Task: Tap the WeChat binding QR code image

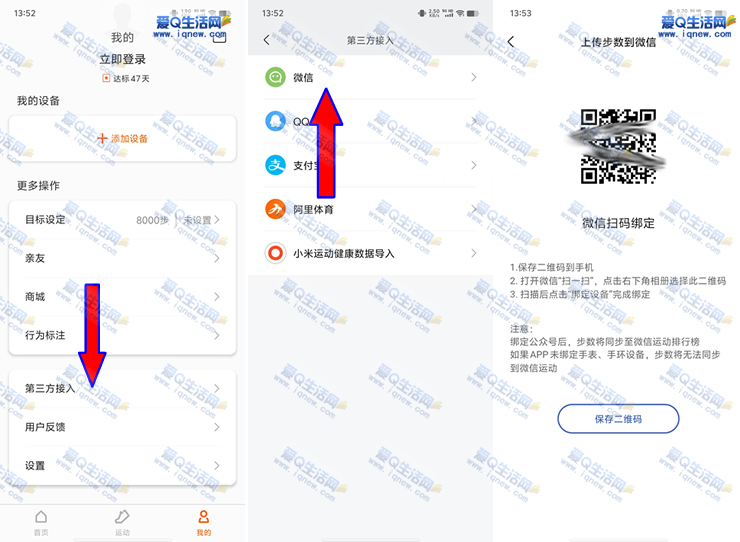Action: point(618,146)
